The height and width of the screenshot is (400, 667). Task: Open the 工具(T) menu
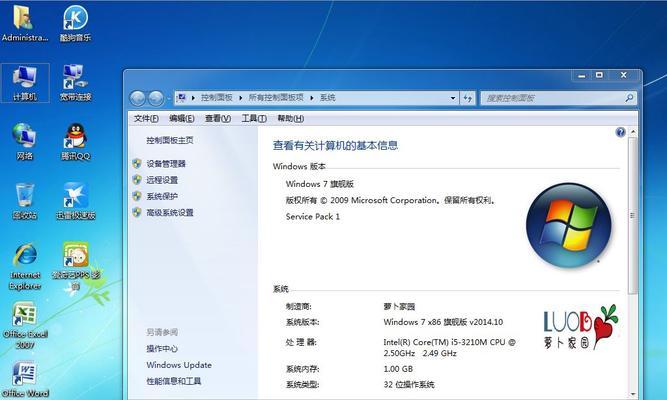(x=254, y=118)
